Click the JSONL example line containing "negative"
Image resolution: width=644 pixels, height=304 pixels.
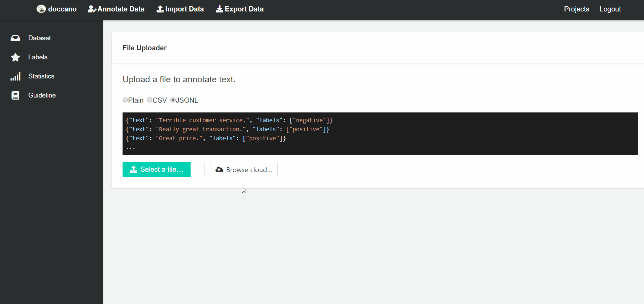(x=229, y=120)
